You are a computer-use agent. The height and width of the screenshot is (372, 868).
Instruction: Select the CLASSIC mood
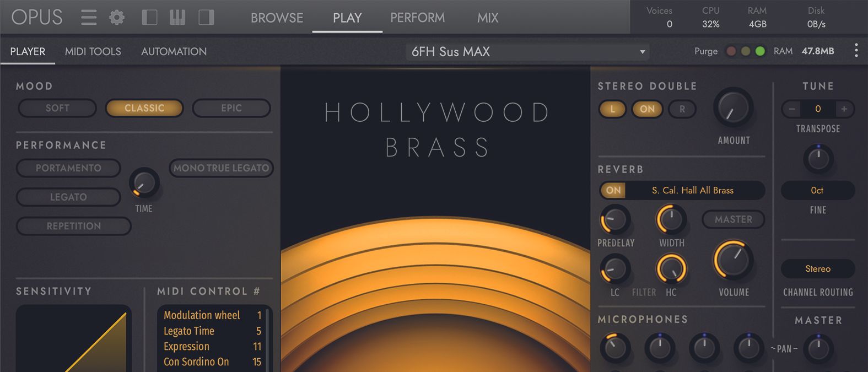144,108
